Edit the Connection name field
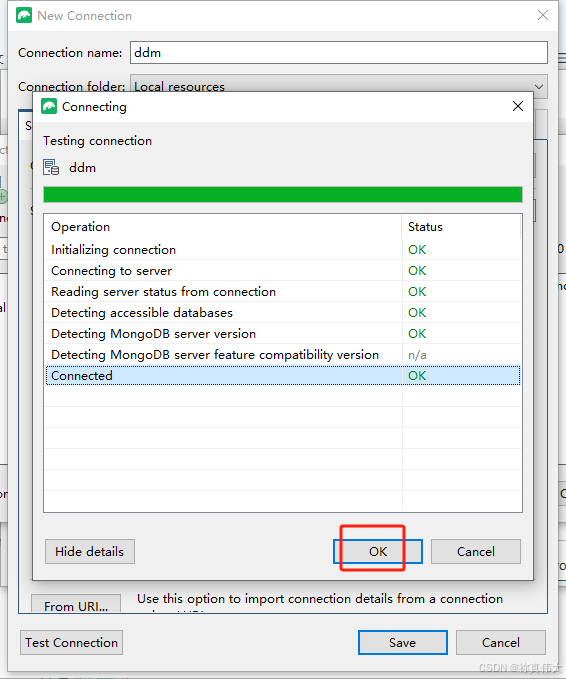Image resolution: width=566 pixels, height=679 pixels. point(339,52)
